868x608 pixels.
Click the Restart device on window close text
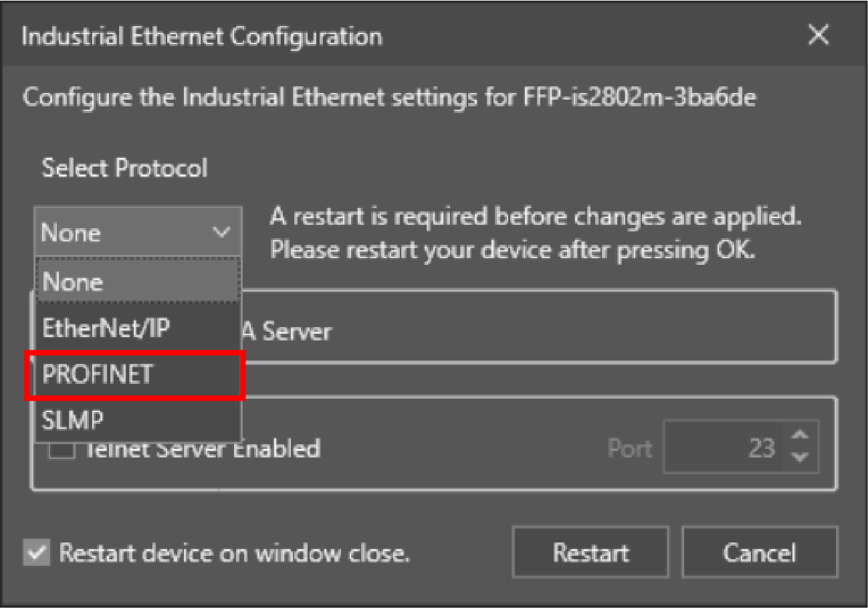pos(234,553)
